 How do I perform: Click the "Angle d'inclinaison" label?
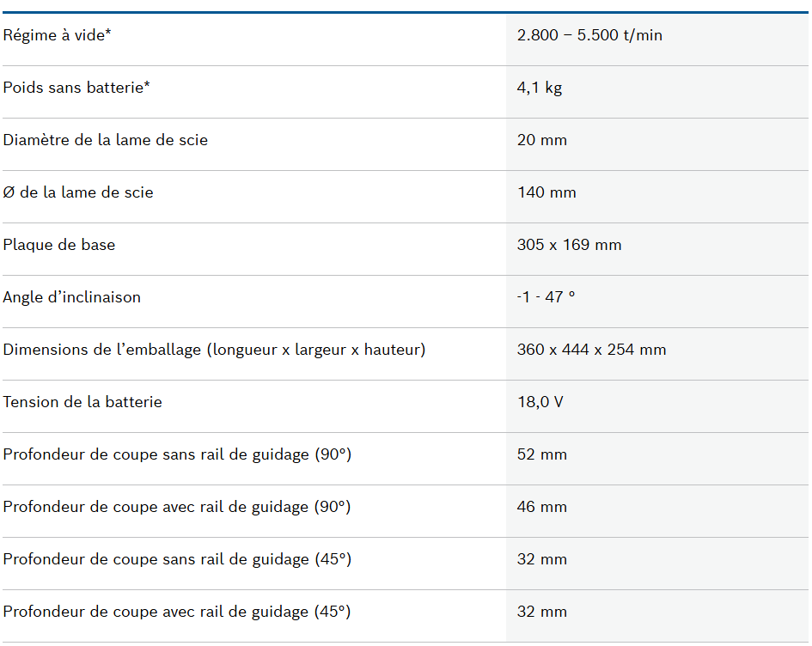coord(72,297)
